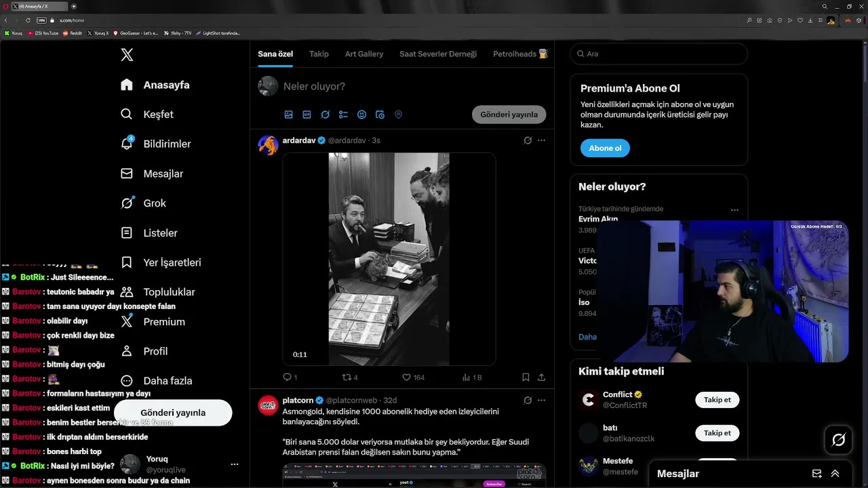Open the GIF picker in composer

pos(307,115)
